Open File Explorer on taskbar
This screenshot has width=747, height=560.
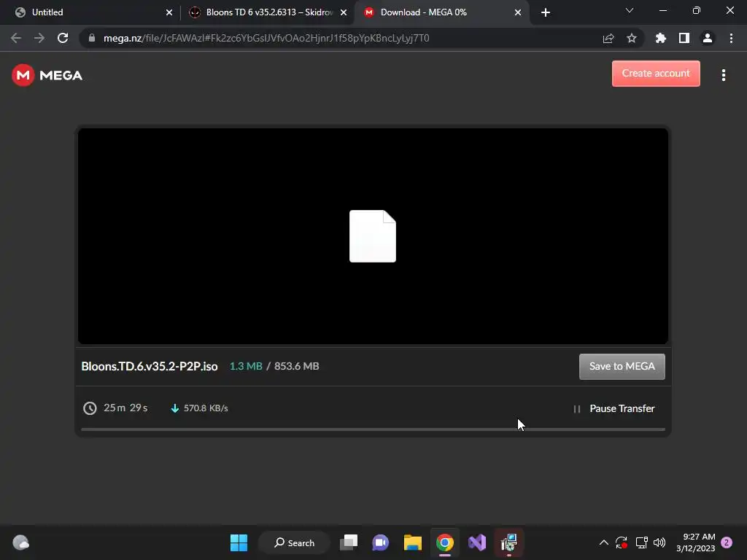413,542
